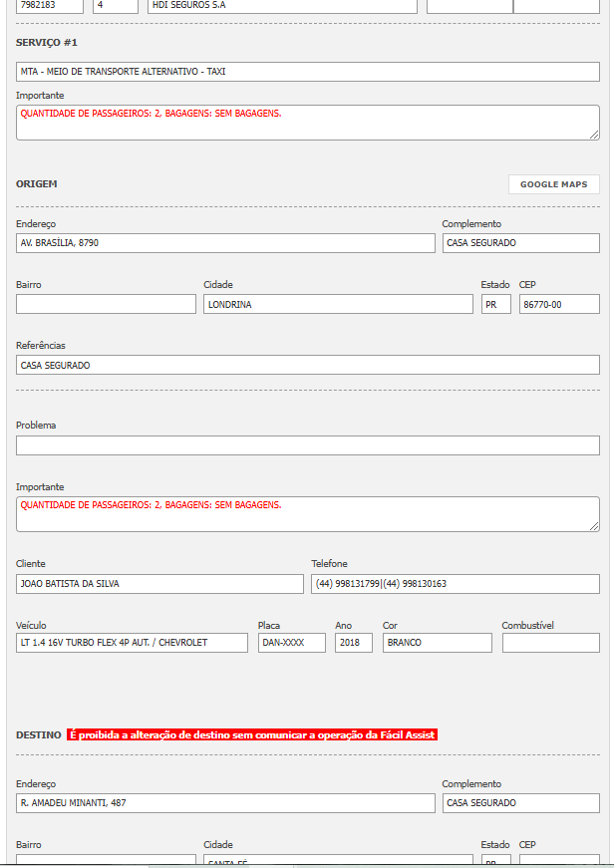
Task: Click the origin Complemento field
Action: pos(520,243)
